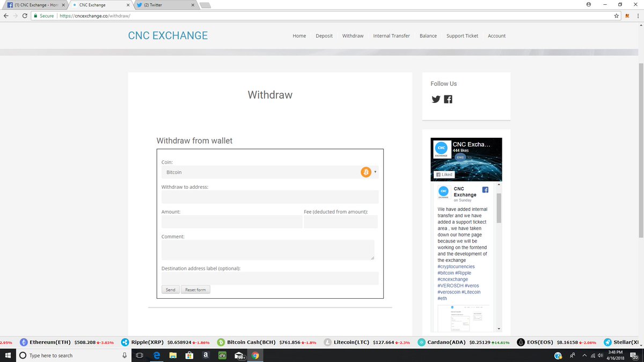Click the Facebook feed scrollbar thumb
The width and height of the screenshot is (644, 362).
coord(499,208)
